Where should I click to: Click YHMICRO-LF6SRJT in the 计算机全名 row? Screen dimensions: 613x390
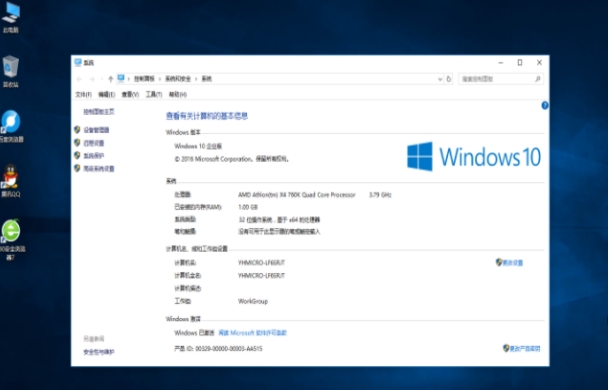261,276
